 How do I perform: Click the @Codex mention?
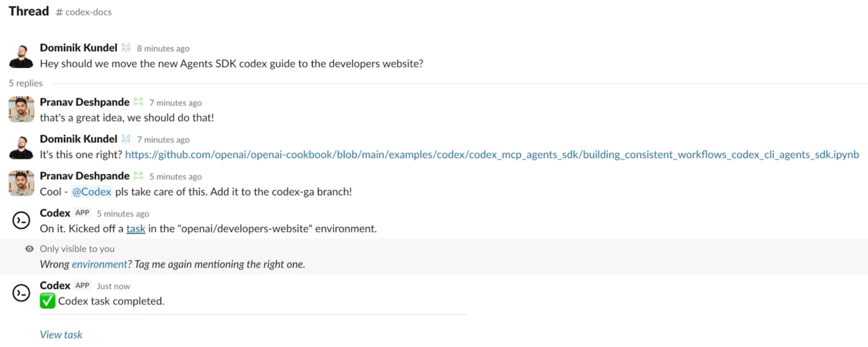point(92,192)
